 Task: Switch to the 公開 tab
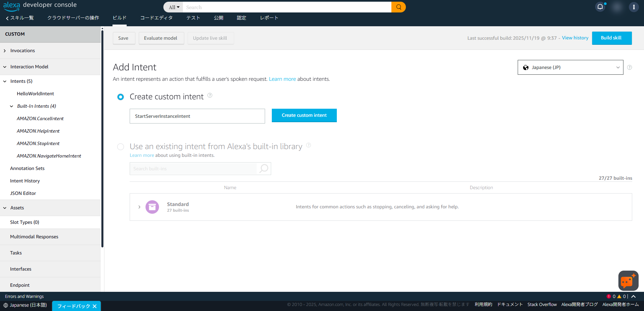click(x=219, y=18)
